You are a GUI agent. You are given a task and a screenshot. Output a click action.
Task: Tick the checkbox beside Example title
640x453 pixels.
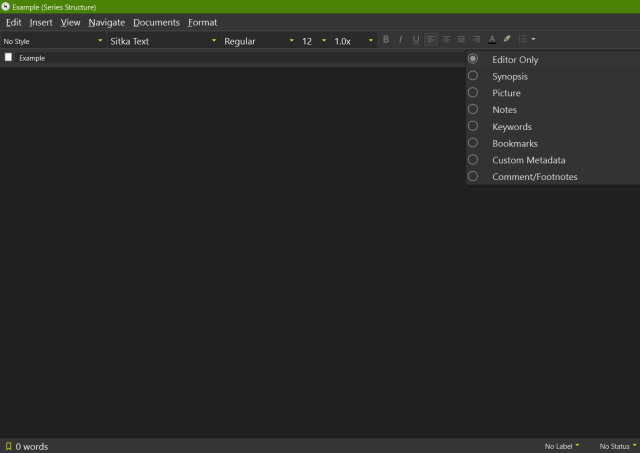tap(9, 58)
